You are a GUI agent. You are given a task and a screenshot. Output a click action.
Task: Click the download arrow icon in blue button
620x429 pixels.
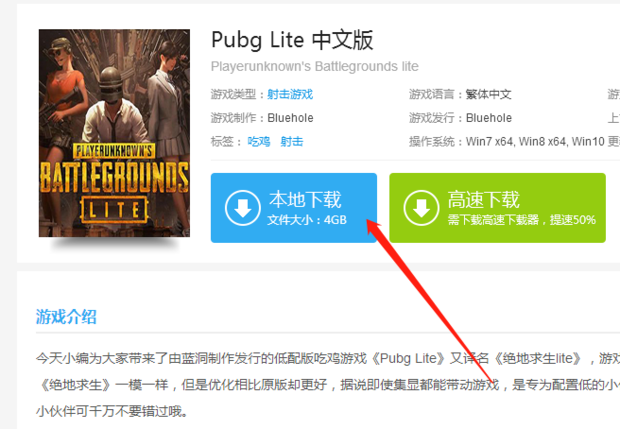(x=242, y=208)
